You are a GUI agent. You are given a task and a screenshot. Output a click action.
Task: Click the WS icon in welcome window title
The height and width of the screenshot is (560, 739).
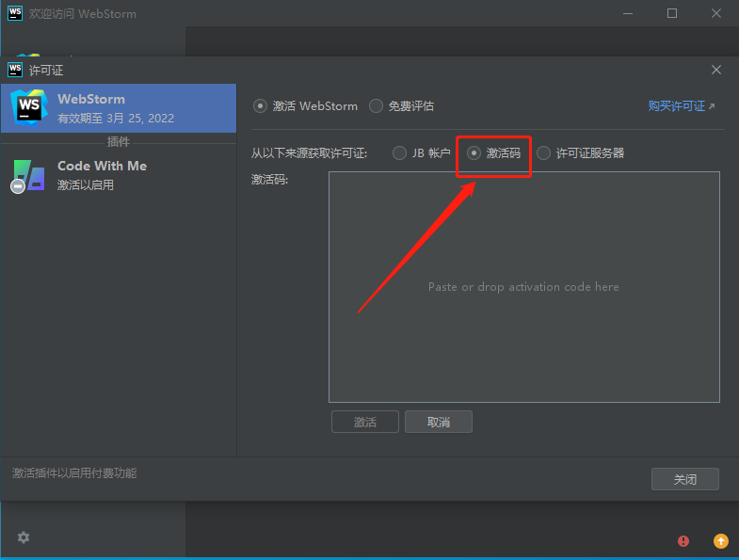click(15, 13)
